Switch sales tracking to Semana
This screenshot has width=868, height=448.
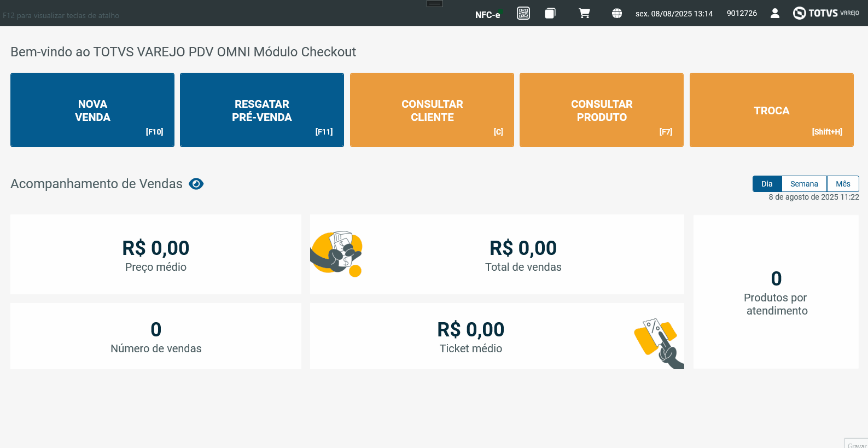click(x=804, y=184)
